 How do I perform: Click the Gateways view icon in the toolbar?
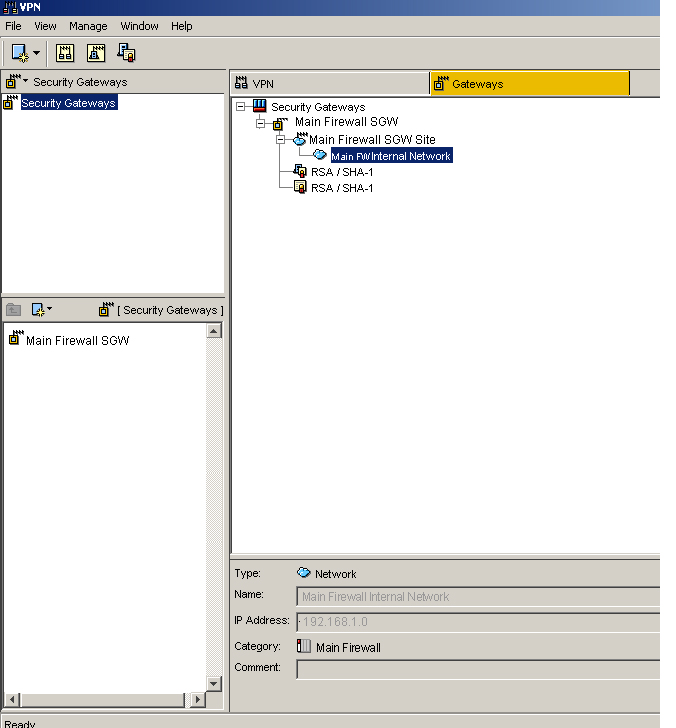pos(96,53)
